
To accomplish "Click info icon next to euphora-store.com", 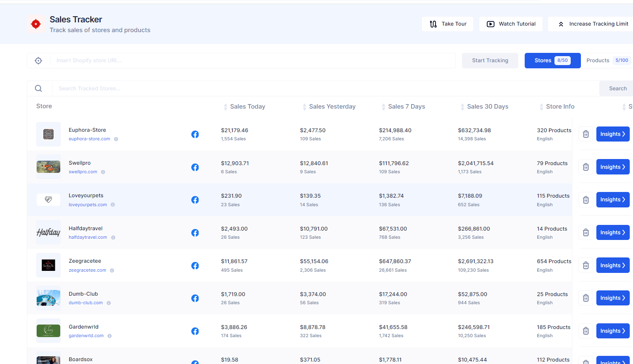I will click(x=116, y=139).
